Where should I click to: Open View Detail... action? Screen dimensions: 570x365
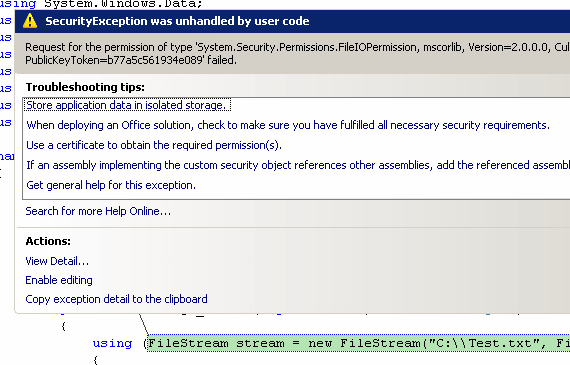(x=57, y=261)
